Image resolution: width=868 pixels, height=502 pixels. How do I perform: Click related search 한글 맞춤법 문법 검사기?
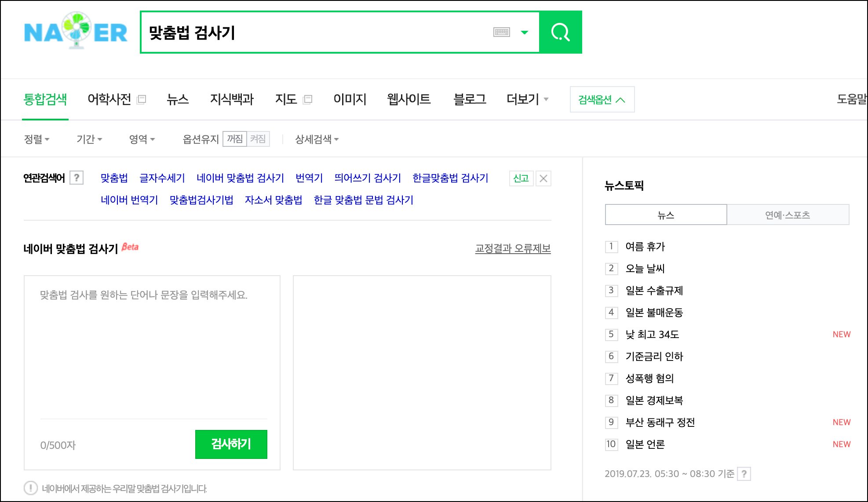click(x=364, y=200)
